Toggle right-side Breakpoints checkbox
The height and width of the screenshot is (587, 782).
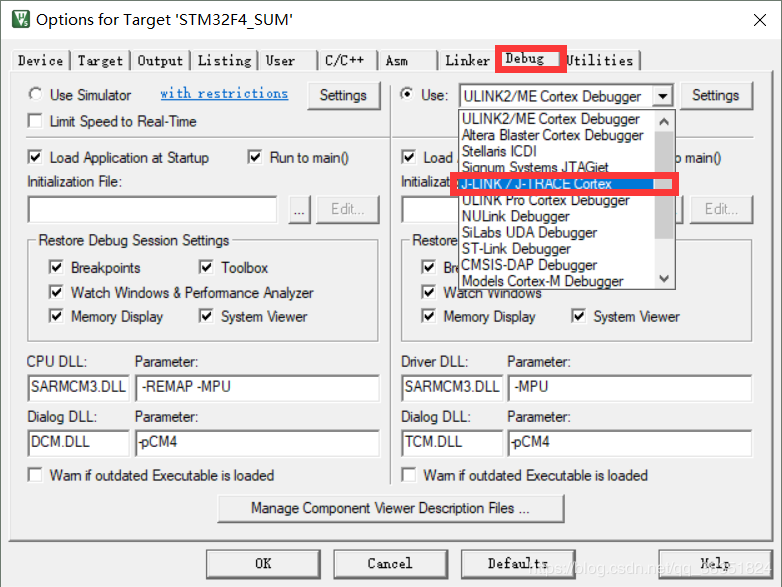point(428,267)
